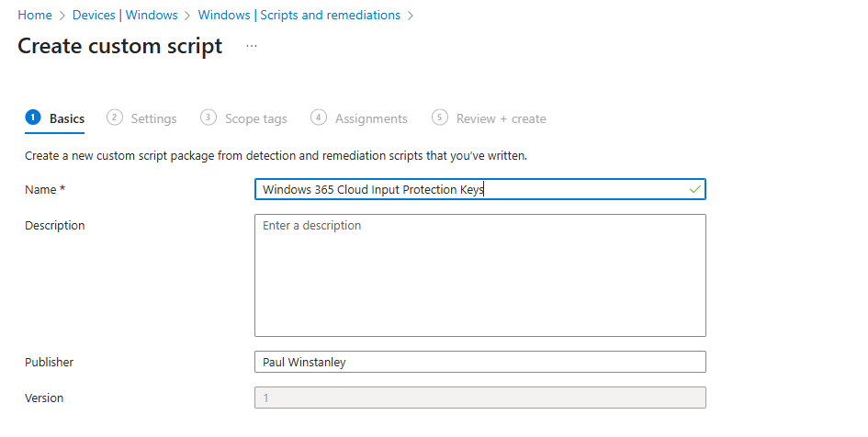Click the disabled Version field
This screenshot has width=868, height=437.
point(479,398)
